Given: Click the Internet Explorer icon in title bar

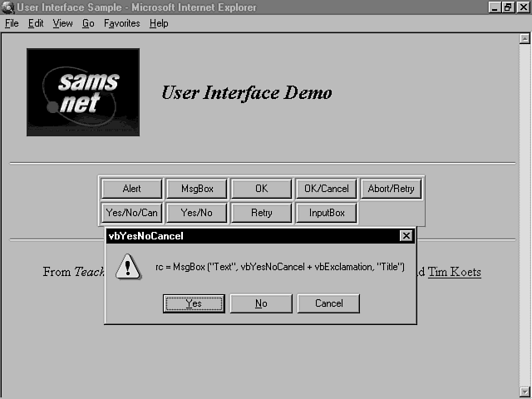Looking at the screenshot, I should [7, 7].
